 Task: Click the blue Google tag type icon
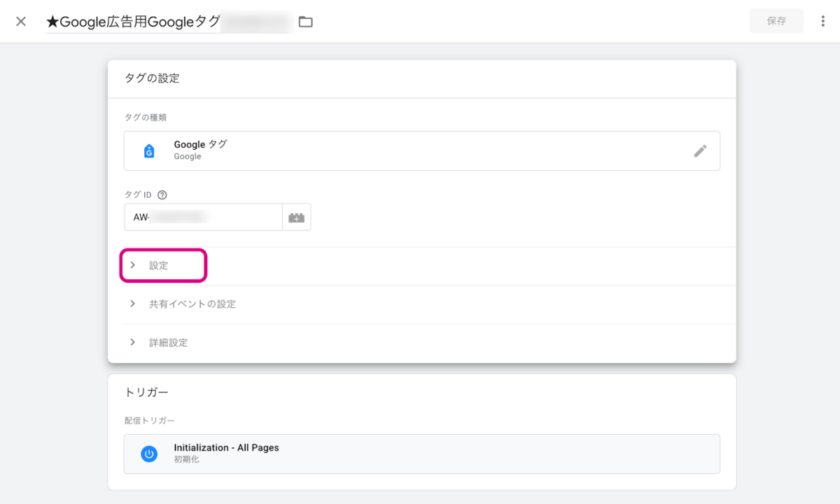click(149, 150)
